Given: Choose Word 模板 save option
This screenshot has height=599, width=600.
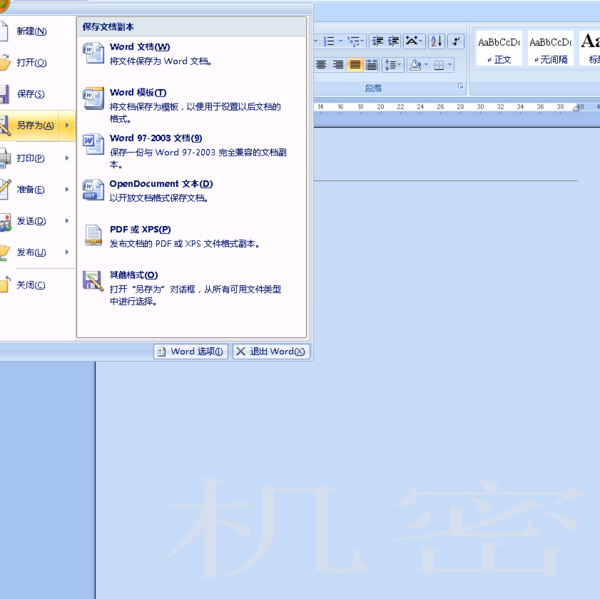Looking at the screenshot, I should click(x=191, y=105).
